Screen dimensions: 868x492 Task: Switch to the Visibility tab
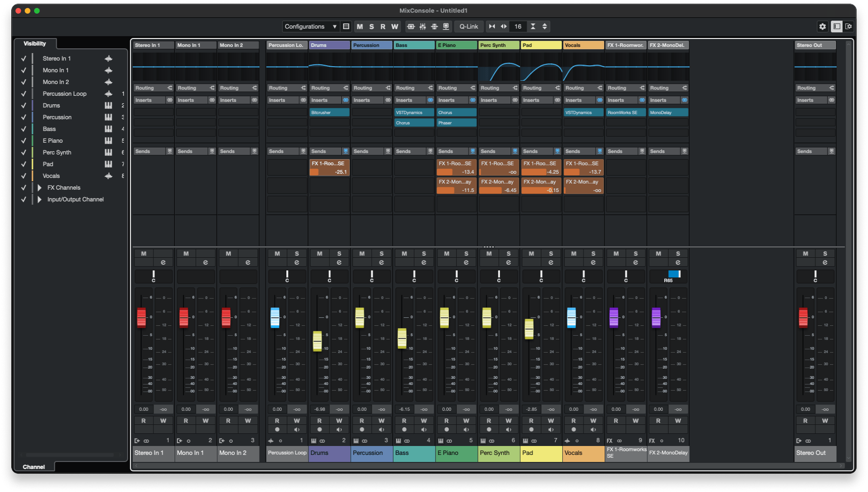[x=35, y=44]
